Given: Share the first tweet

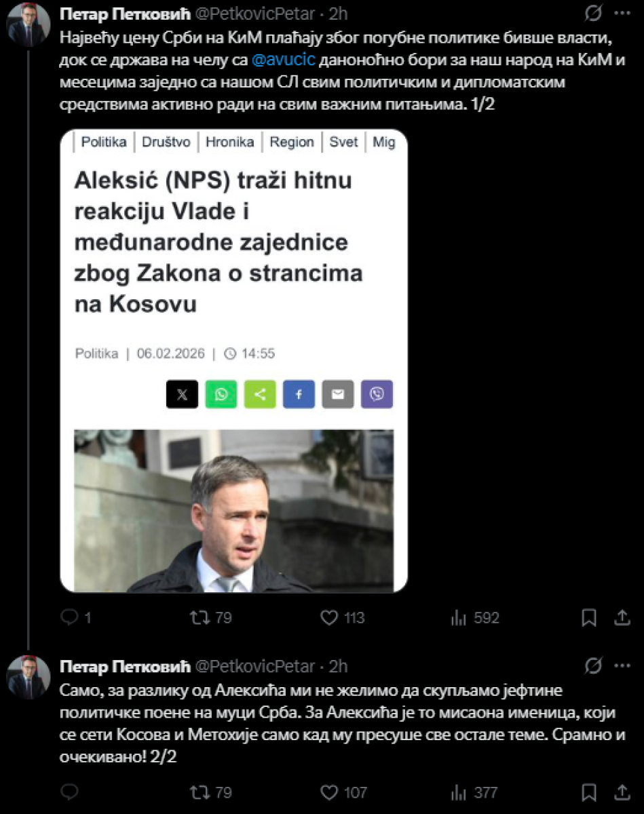Looking at the screenshot, I should click(622, 617).
